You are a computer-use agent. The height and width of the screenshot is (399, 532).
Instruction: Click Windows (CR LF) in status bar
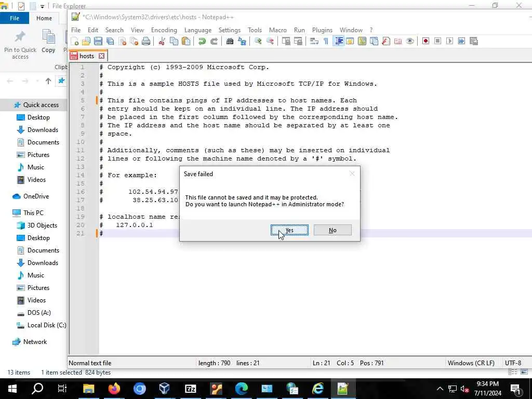point(471,363)
